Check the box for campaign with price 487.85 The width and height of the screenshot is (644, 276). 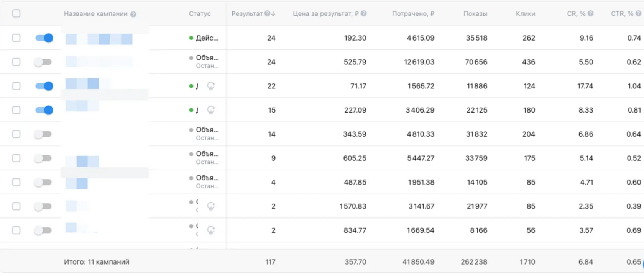point(16,182)
